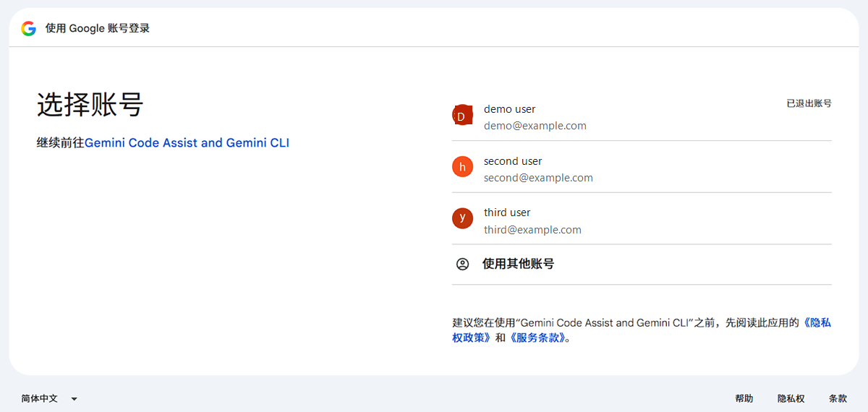Click 条款 terms link in footer

[838, 399]
